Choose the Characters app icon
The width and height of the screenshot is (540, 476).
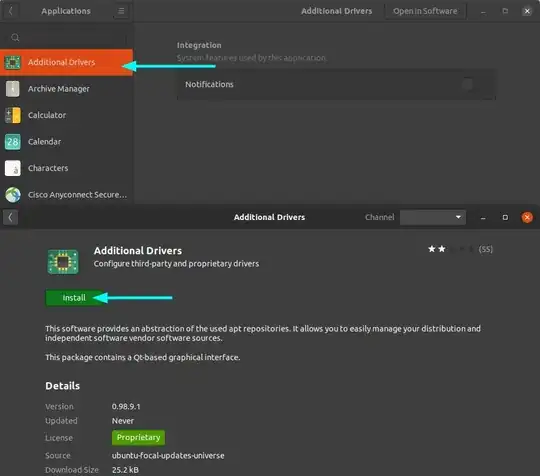(13, 168)
